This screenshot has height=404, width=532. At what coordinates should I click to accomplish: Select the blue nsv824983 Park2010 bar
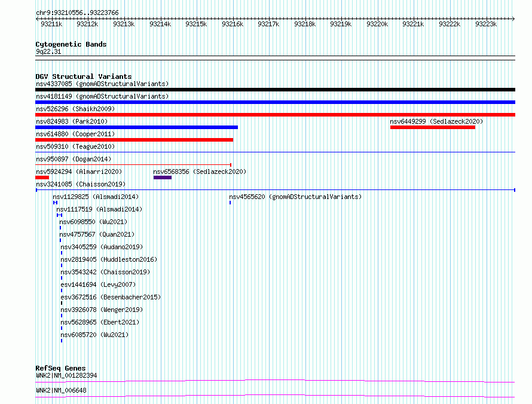136,127
